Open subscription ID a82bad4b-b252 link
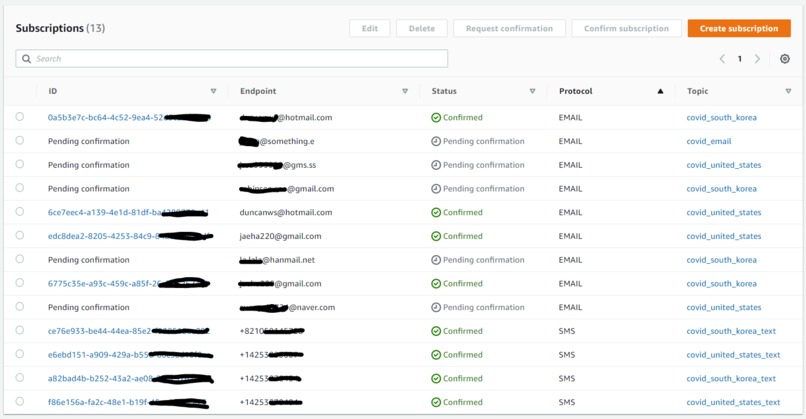 click(x=130, y=378)
